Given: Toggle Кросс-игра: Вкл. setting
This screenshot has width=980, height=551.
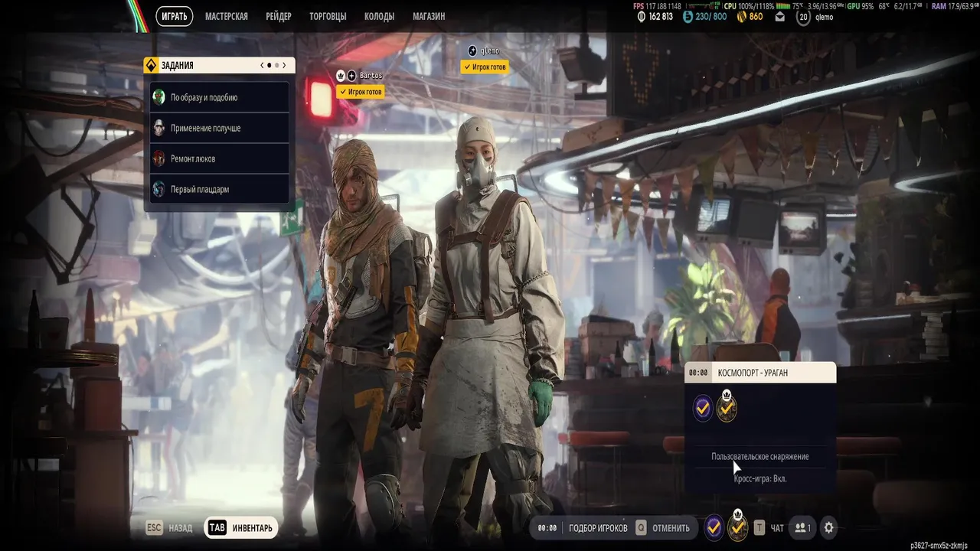Looking at the screenshot, I should click(x=760, y=478).
